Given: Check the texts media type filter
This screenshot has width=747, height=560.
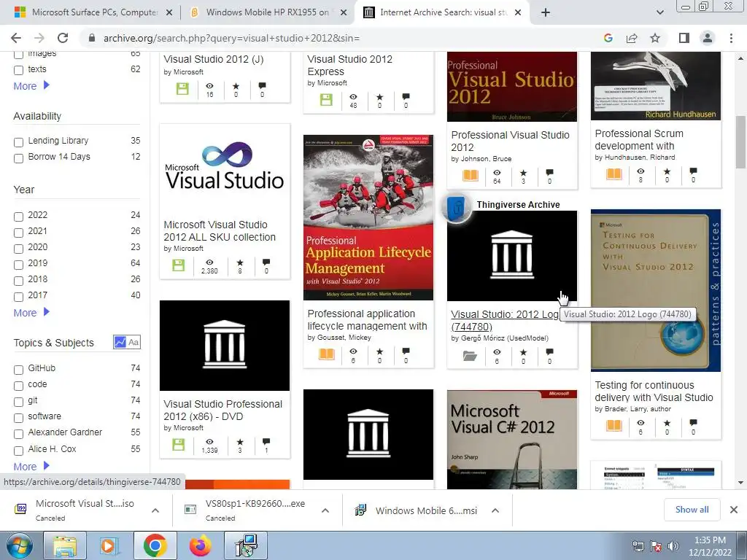Looking at the screenshot, I should coord(18,70).
